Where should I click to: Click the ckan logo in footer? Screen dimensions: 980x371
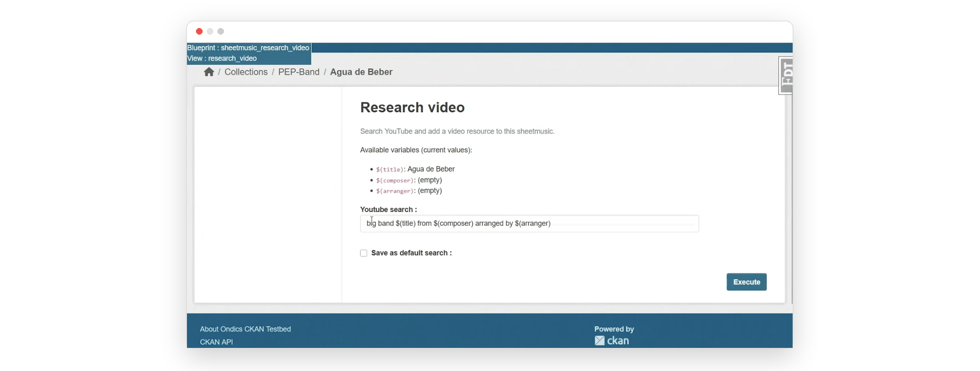coord(611,340)
